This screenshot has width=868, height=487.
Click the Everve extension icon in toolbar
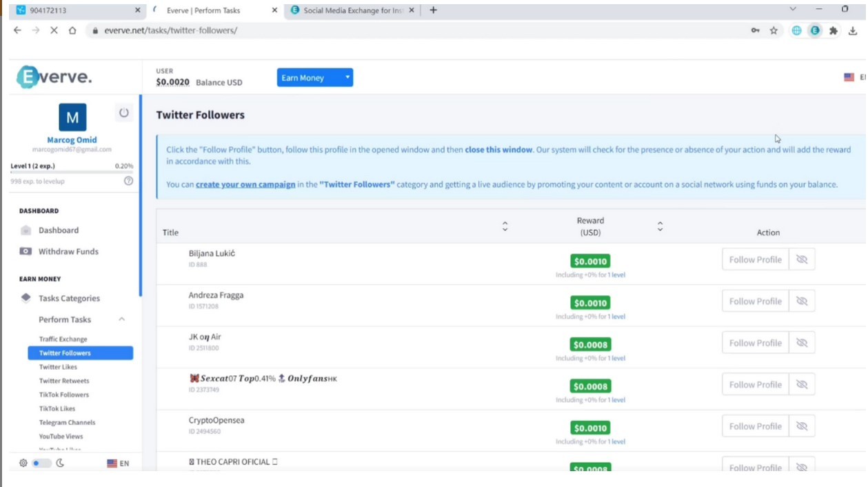click(x=816, y=30)
